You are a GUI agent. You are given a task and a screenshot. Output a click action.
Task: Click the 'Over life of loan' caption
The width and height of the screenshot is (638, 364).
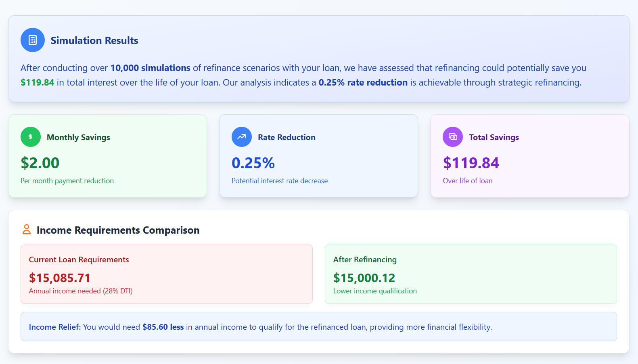click(x=468, y=181)
